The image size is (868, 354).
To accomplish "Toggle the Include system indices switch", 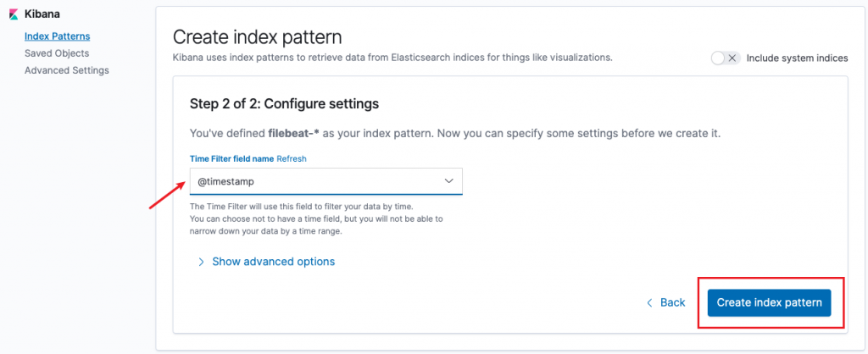I will 726,58.
